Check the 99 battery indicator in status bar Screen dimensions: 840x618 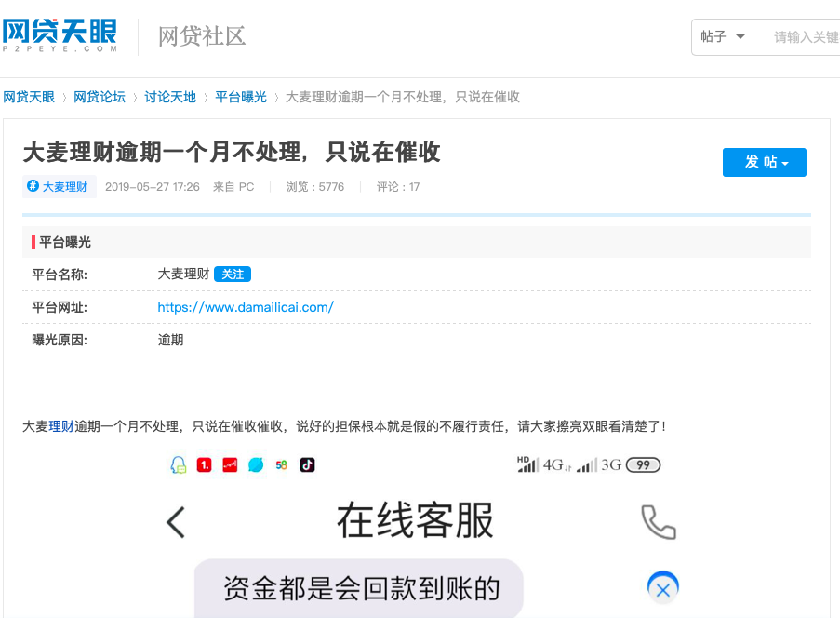(x=642, y=464)
